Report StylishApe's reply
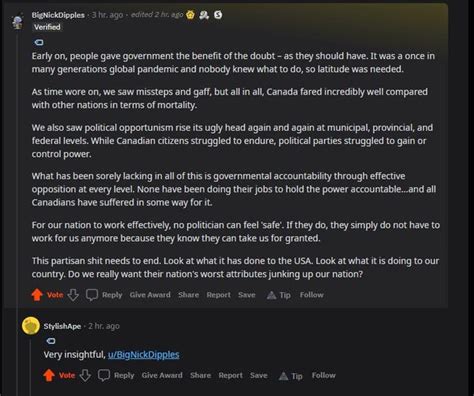This screenshot has width=474, height=396. pos(231,375)
